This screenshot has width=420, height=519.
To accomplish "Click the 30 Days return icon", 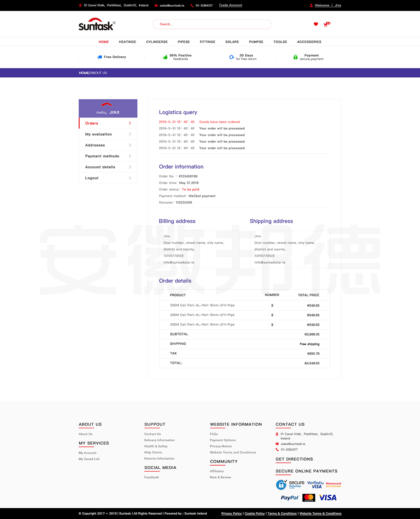I will click(x=231, y=57).
